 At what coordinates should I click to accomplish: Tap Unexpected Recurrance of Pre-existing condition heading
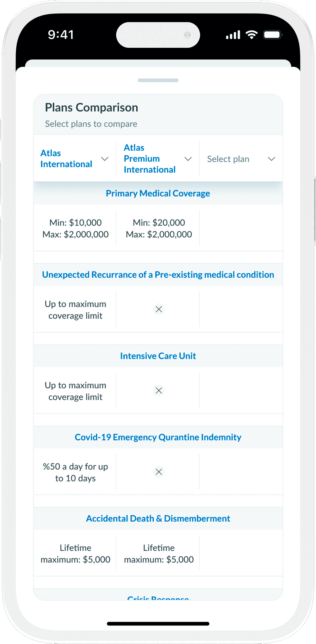158,275
